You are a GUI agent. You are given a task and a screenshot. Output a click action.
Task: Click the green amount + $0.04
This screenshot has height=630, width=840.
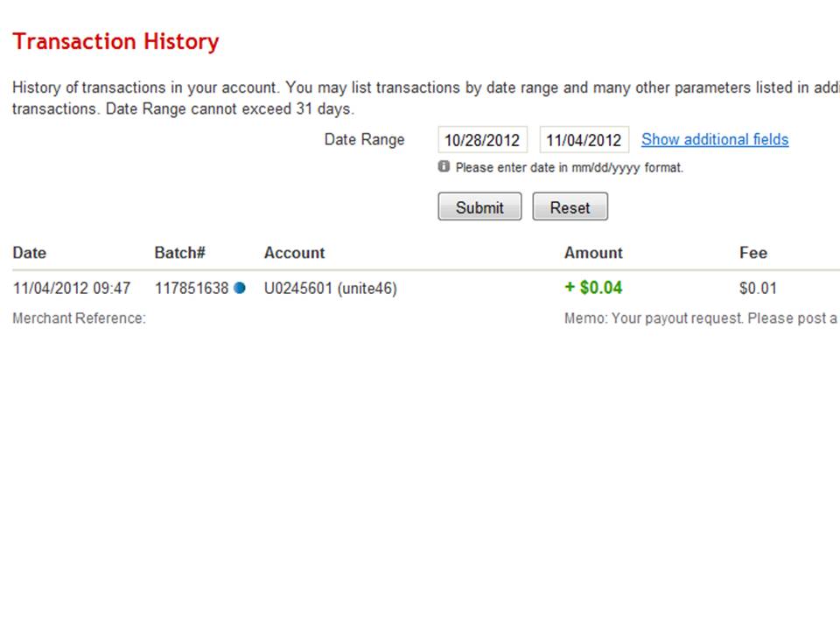593,288
